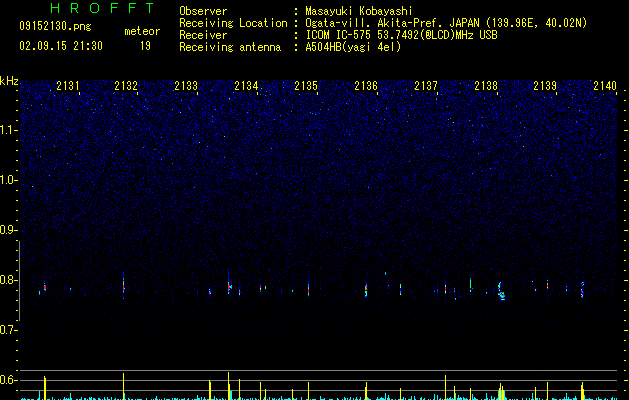Click the meteor echo below marker 2132
Image resolution: width=629 pixels, height=400 pixels.
(x=124, y=286)
